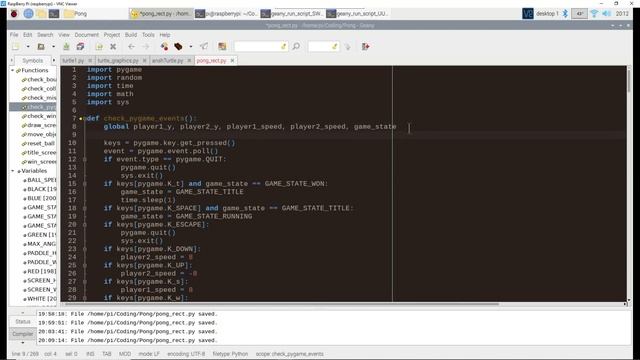The width and height of the screenshot is (640, 360).
Task: Open the Search menu
Action: (45, 35)
